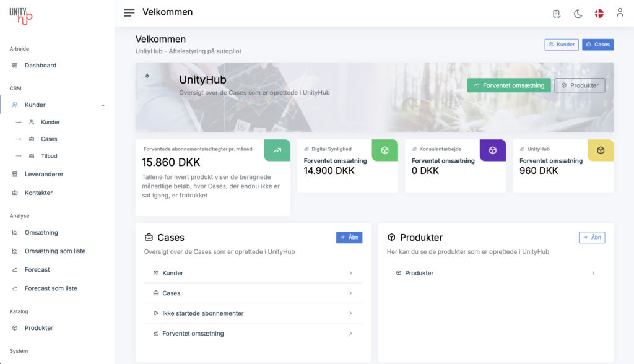634x364 pixels.
Task: Click Åbn button in Cases panel
Action: point(349,237)
